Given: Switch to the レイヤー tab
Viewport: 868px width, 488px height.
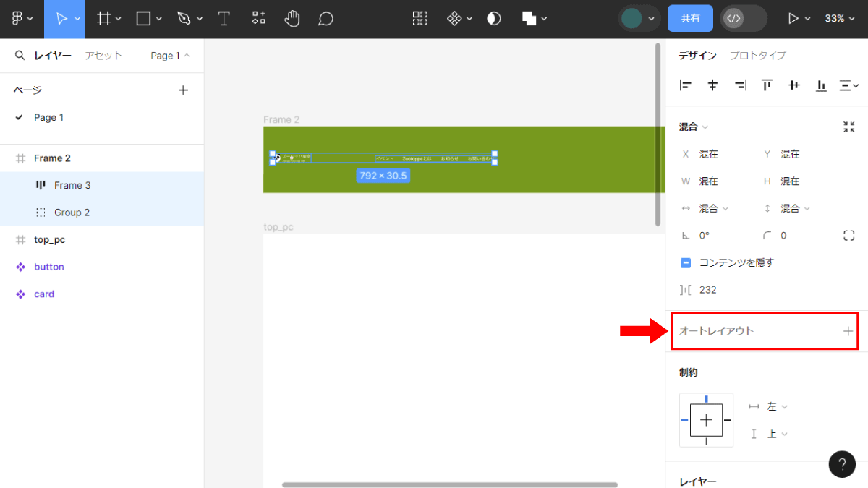Looking at the screenshot, I should coord(53,55).
